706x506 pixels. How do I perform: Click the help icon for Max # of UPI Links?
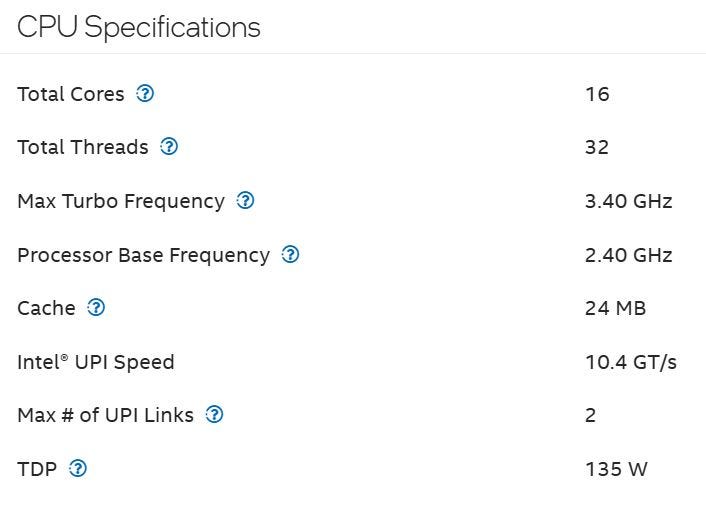(214, 414)
